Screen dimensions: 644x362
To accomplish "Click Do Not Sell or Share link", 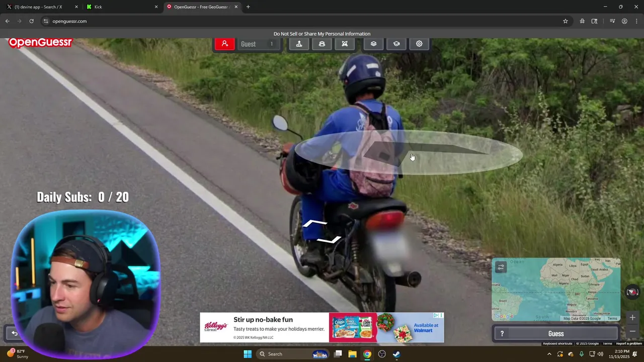I will pyautogui.click(x=322, y=34).
